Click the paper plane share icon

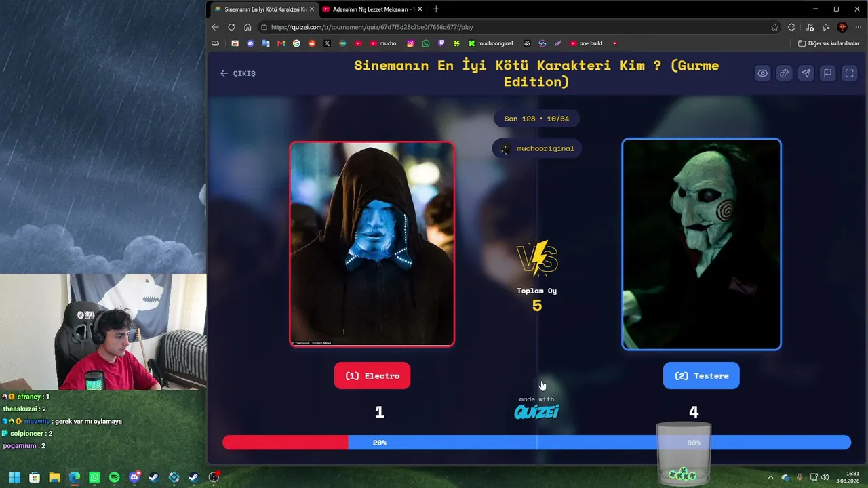806,73
